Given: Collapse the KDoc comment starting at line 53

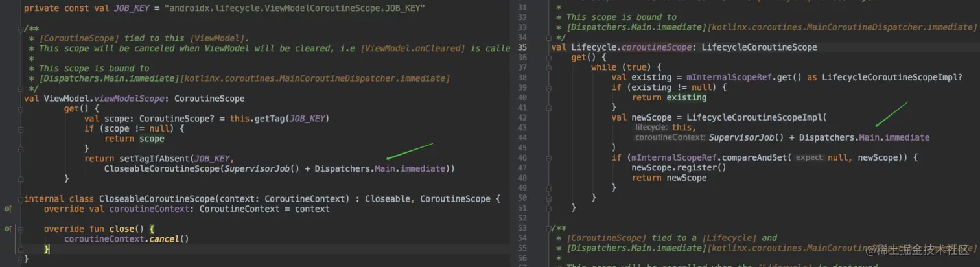Looking at the screenshot, I should point(550,228).
